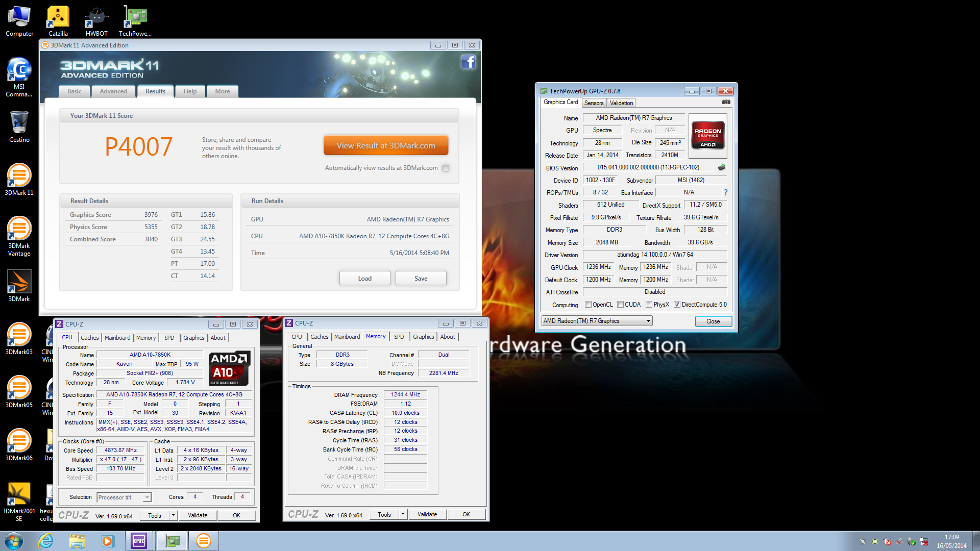Image resolution: width=980 pixels, height=551 pixels.
Task: Open the Computer desktop icon
Action: (x=19, y=21)
